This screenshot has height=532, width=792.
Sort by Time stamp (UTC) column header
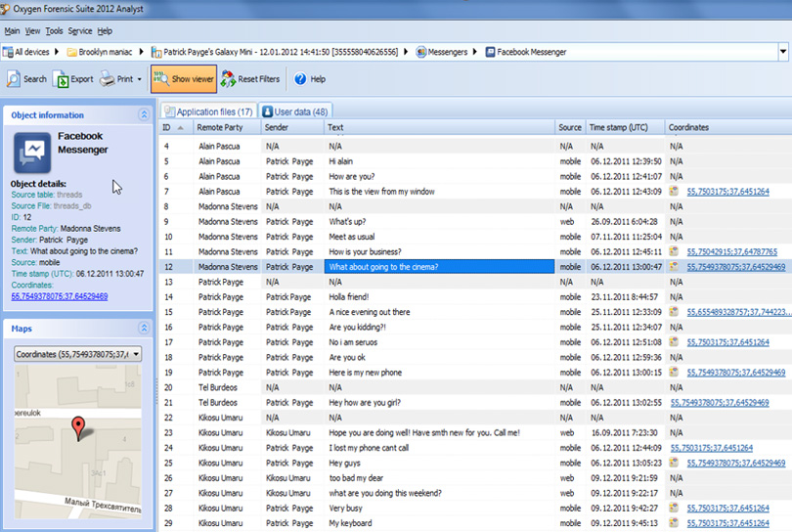coord(625,127)
